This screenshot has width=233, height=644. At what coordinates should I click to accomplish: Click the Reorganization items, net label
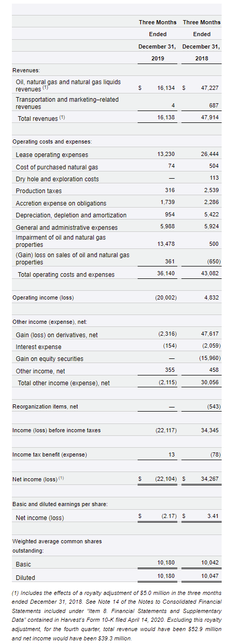45,406
